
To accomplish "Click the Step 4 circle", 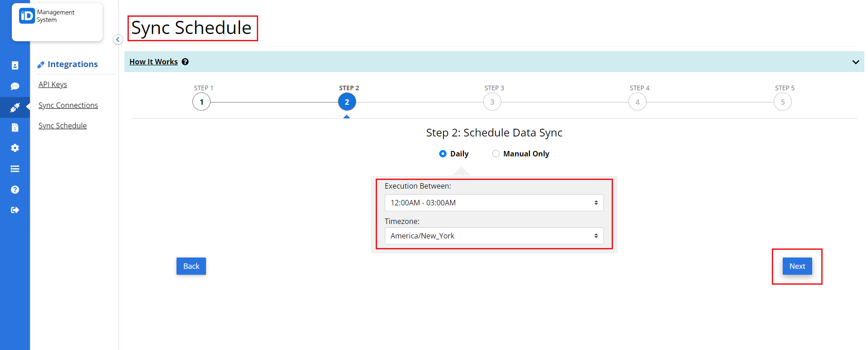I will pyautogui.click(x=638, y=102).
